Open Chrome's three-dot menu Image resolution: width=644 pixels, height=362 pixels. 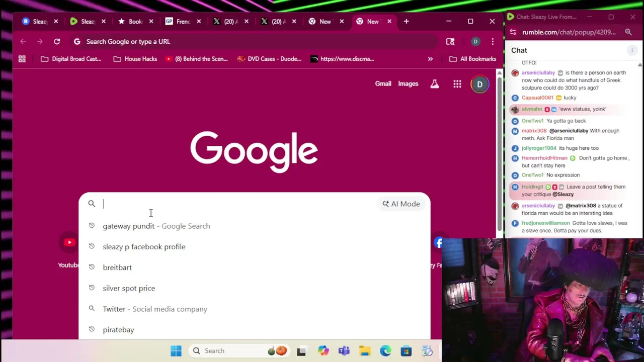coord(493,42)
